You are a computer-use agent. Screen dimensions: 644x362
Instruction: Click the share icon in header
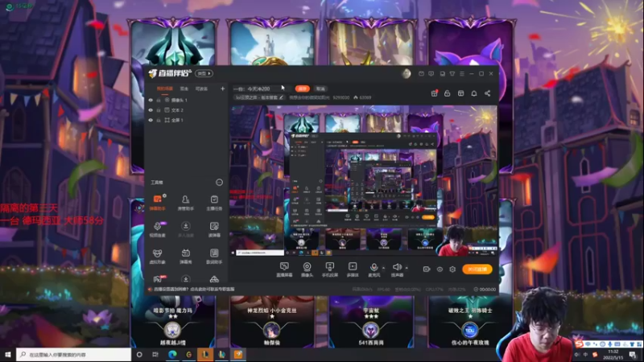488,93
